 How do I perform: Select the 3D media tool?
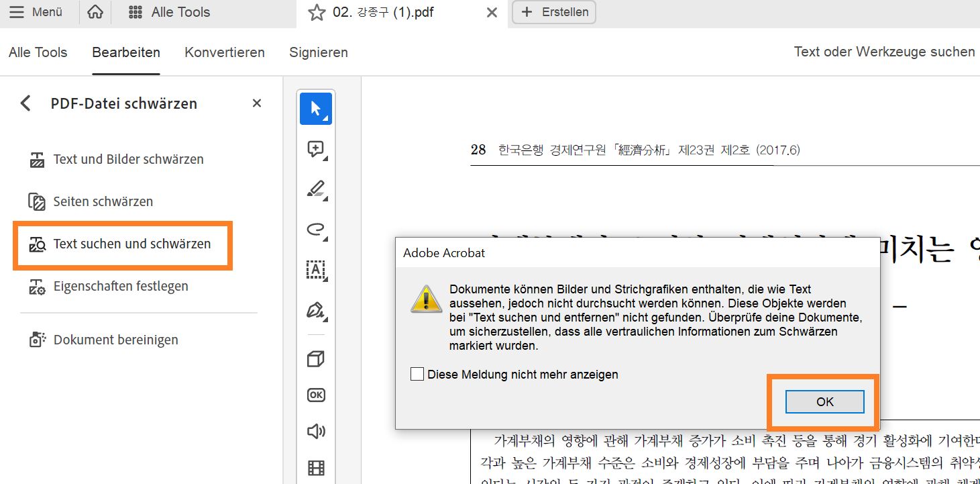pyautogui.click(x=314, y=358)
